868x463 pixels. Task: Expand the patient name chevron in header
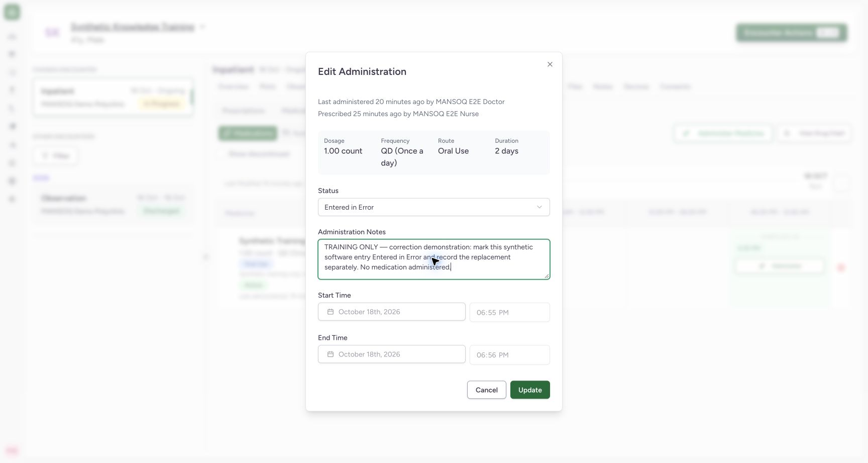(202, 27)
